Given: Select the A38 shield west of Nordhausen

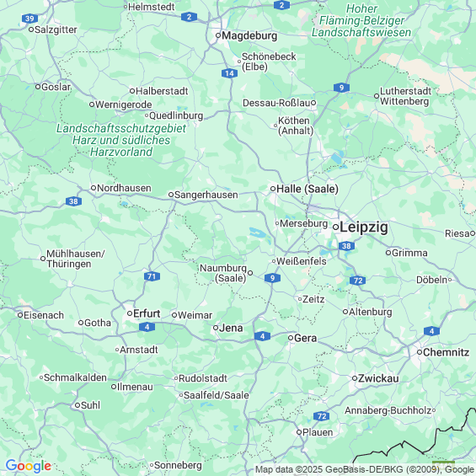Looking at the screenshot, I should [73, 201].
